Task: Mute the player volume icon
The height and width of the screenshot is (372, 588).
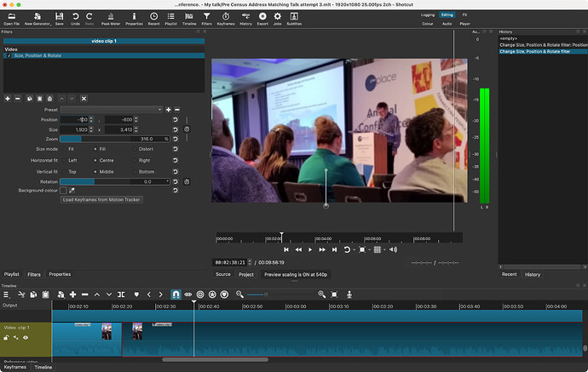Action: tap(393, 249)
